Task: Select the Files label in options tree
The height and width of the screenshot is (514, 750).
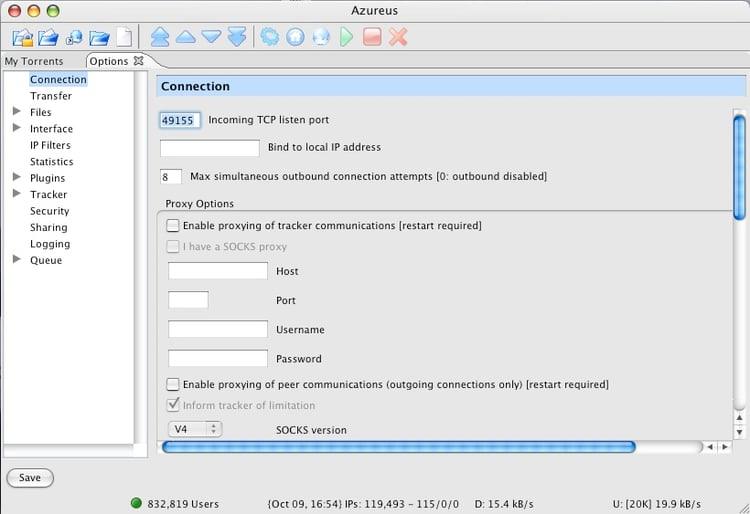Action: point(41,112)
